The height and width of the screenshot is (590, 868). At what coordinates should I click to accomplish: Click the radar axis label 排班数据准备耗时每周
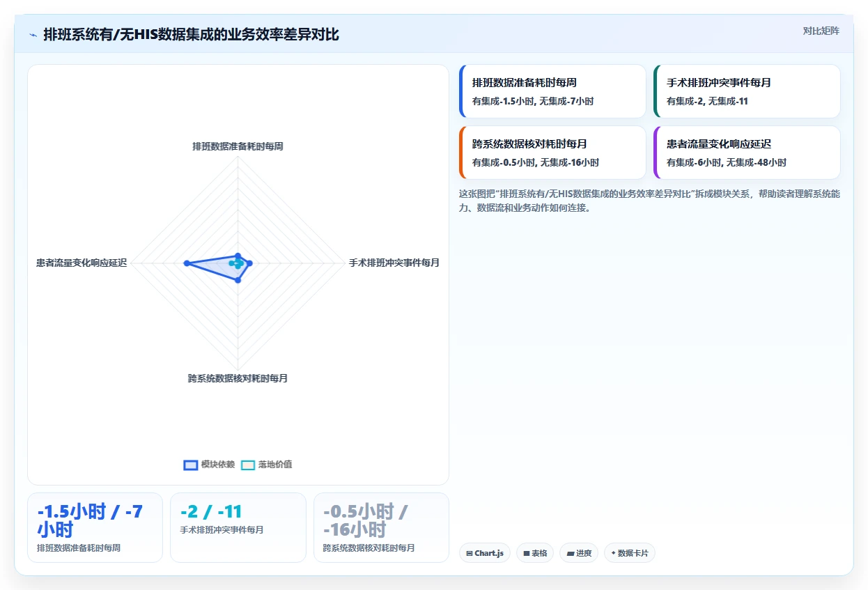click(x=238, y=146)
